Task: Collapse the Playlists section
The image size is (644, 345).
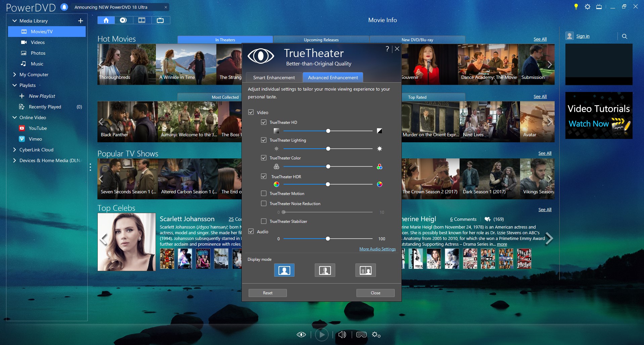Action: tap(14, 85)
